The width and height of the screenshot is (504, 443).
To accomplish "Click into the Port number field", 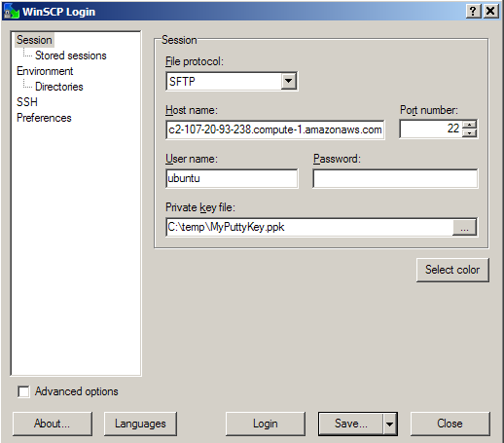I will click(431, 129).
